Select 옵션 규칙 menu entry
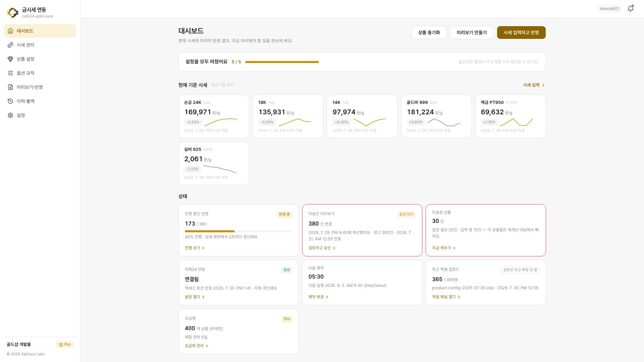Screen dimensions: 644x362 [40, 73]
